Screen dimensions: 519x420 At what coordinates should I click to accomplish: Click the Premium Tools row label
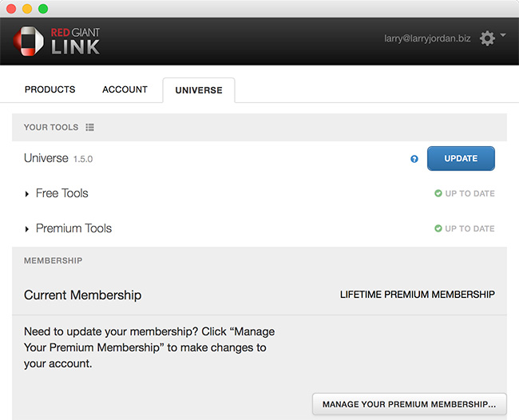[x=73, y=228]
